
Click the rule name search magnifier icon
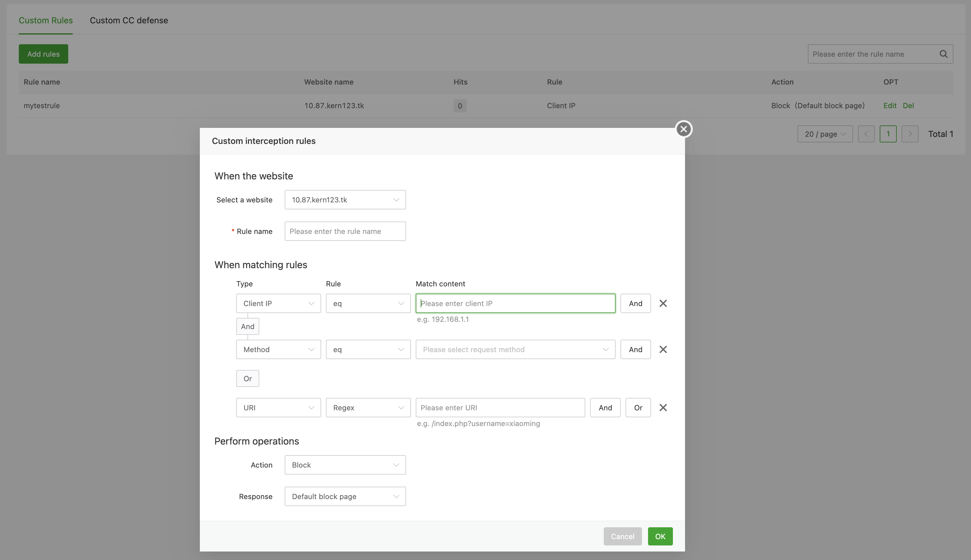(x=943, y=54)
